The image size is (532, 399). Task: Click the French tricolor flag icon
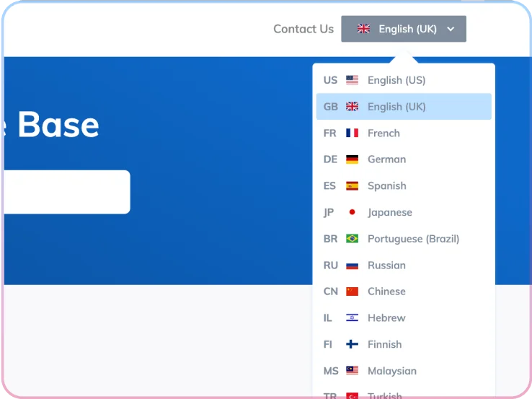coord(352,133)
